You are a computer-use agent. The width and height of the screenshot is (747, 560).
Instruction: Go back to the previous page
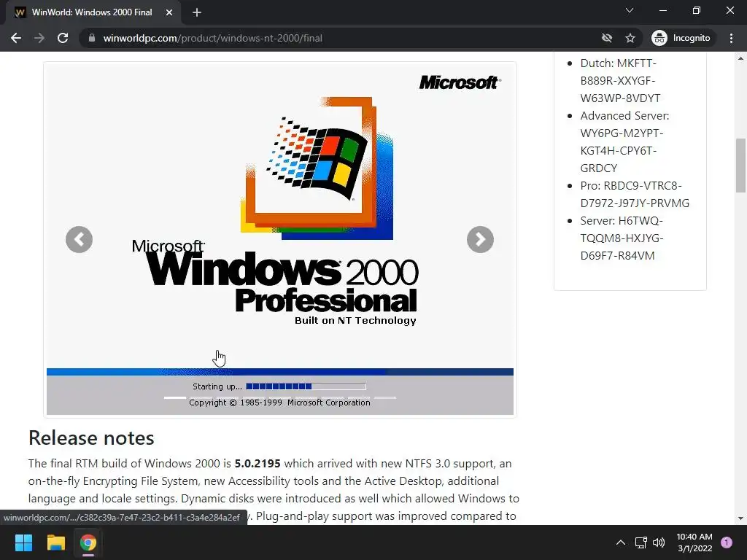pos(16,38)
